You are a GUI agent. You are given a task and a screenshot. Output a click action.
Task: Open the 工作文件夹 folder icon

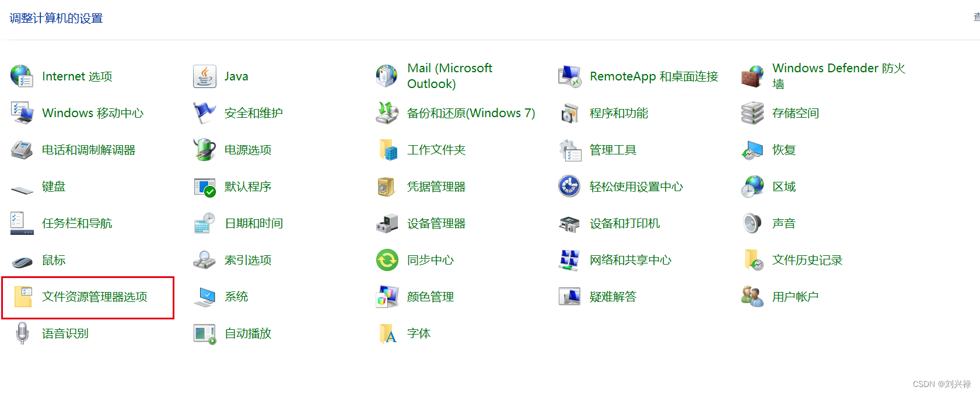coord(387,150)
